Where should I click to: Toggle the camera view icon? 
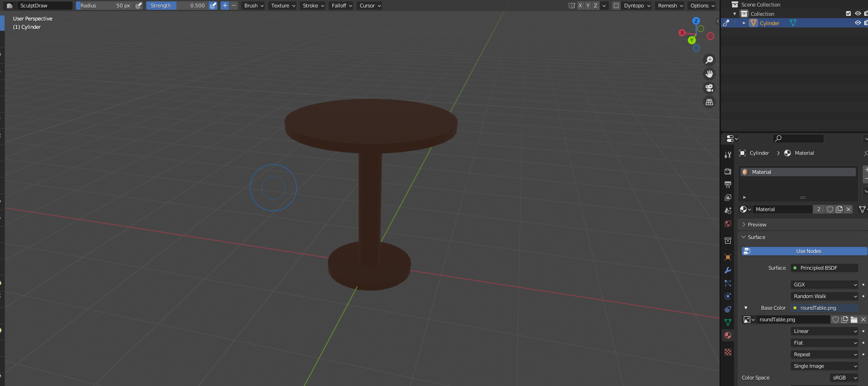pos(709,88)
